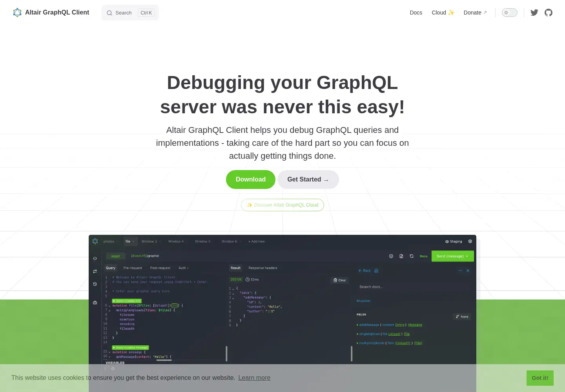Click the query editor horizontal scrollbar
Image resolution: width=565 pixels, height=392 pixels.
point(164,360)
